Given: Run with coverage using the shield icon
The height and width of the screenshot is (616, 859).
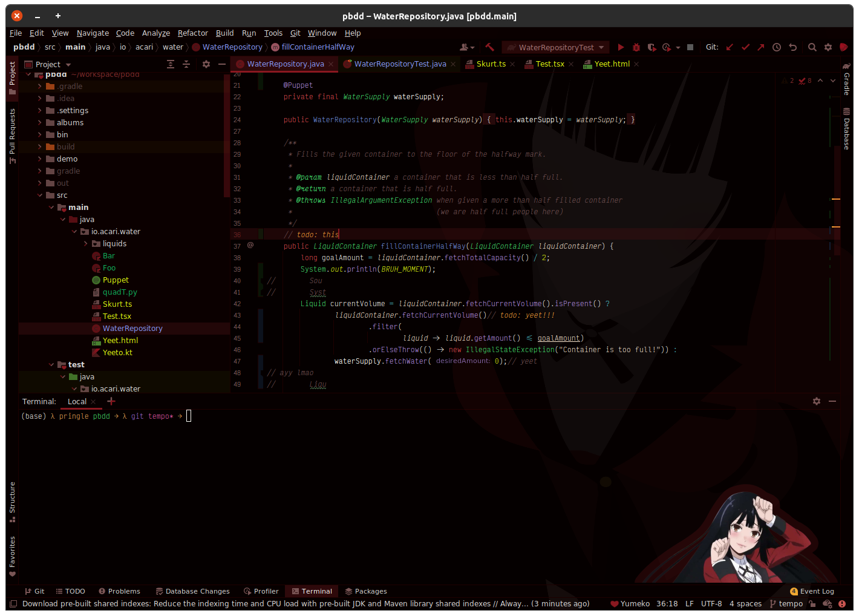Looking at the screenshot, I should [652, 47].
